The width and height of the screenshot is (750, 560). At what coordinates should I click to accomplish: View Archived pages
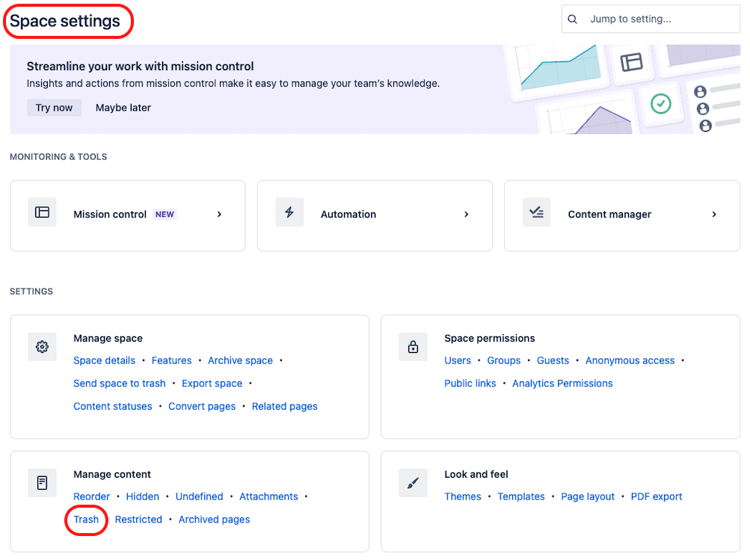(x=214, y=519)
